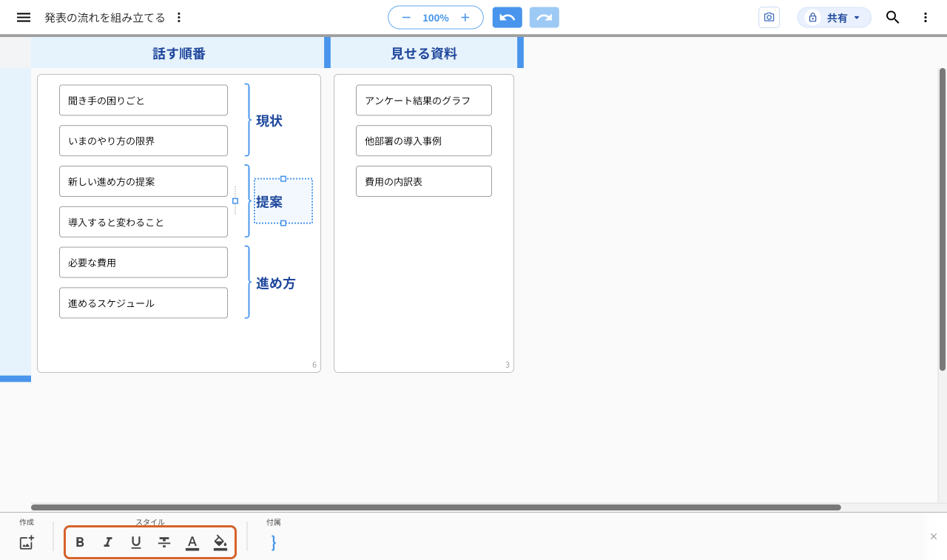
Task: Select the 必要な費用 card
Action: (x=144, y=263)
